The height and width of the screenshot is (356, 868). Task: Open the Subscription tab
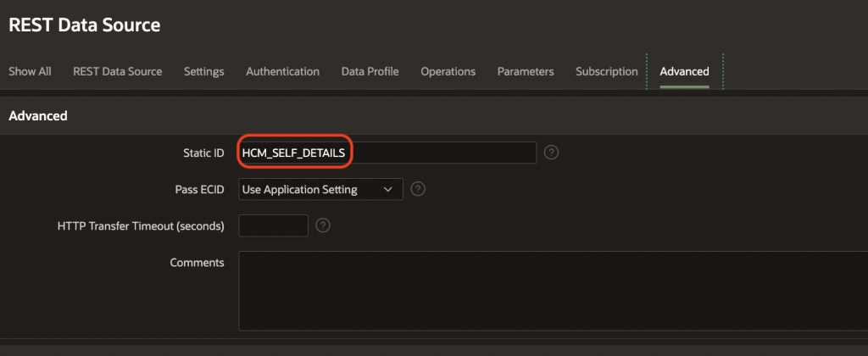(x=606, y=71)
